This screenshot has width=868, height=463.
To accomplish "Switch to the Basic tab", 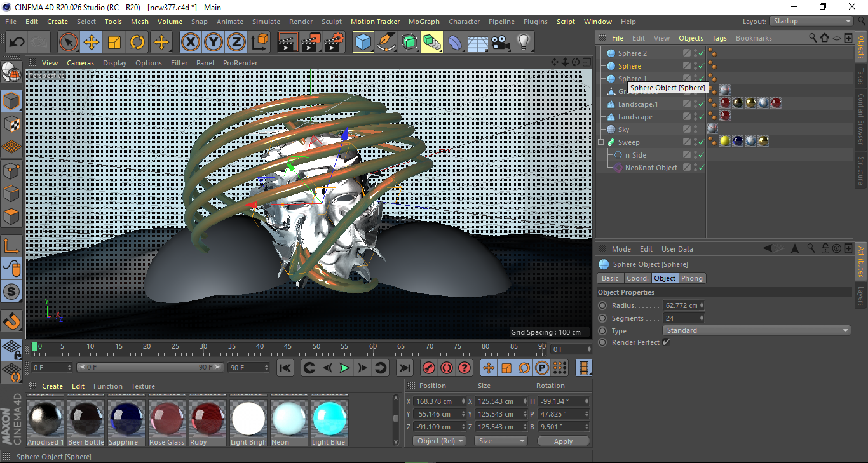I will pos(610,278).
